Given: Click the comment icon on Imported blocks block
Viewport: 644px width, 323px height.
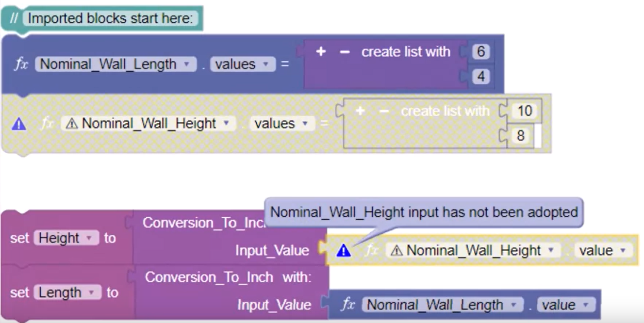Looking at the screenshot, I should pos(14,18).
